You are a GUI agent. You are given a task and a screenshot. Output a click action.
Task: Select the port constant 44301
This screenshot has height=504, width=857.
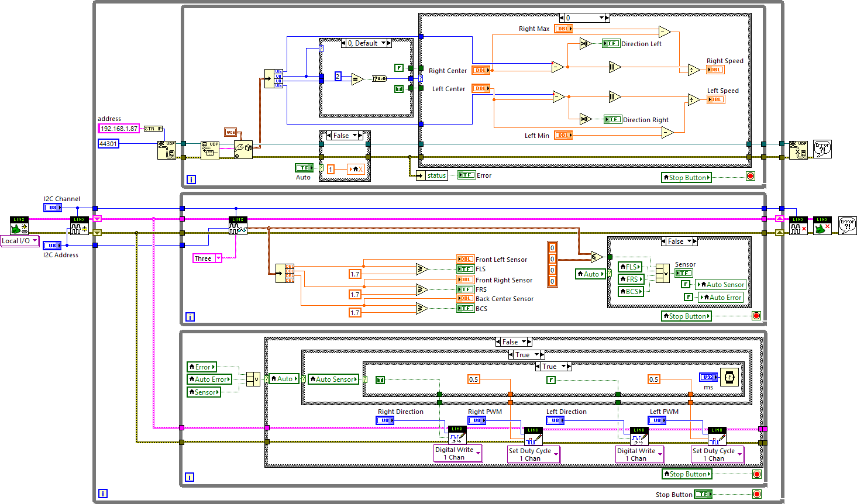click(108, 144)
